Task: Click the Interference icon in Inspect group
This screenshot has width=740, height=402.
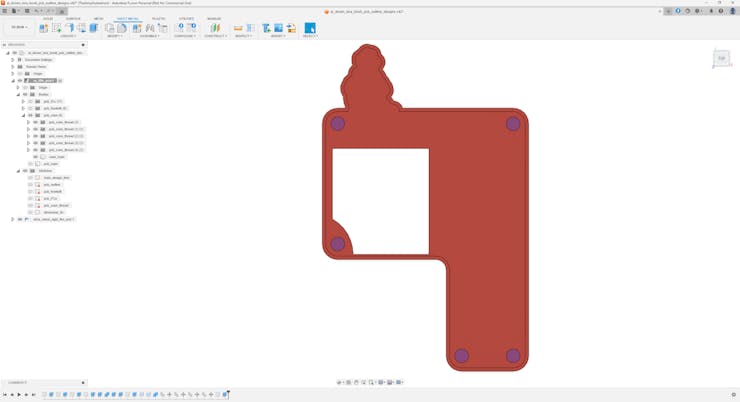Action: pyautogui.click(x=251, y=28)
